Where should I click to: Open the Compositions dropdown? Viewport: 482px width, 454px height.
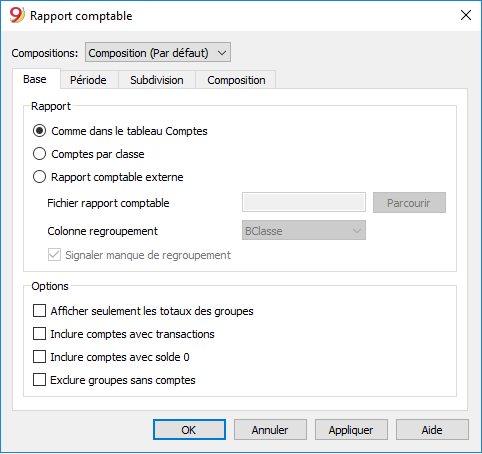[x=158, y=52]
